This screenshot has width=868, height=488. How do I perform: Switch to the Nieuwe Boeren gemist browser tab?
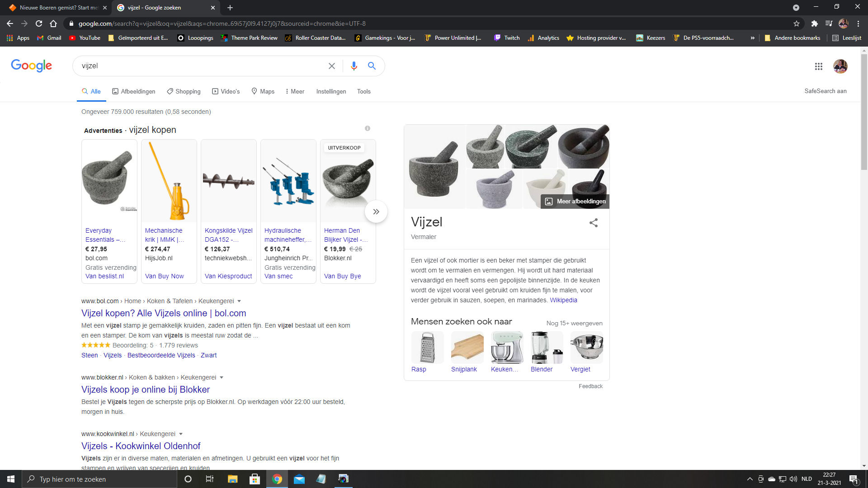click(57, 8)
